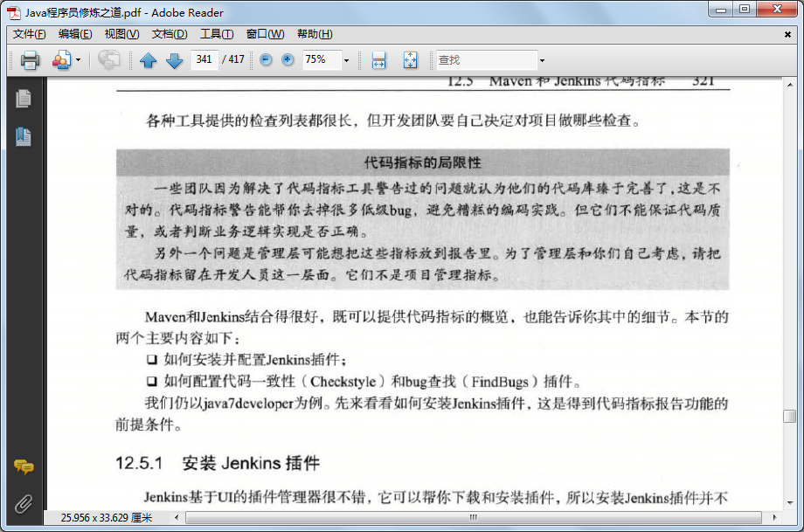Open the 编辑(E) menu
The height and width of the screenshot is (532, 804).
click(x=75, y=34)
